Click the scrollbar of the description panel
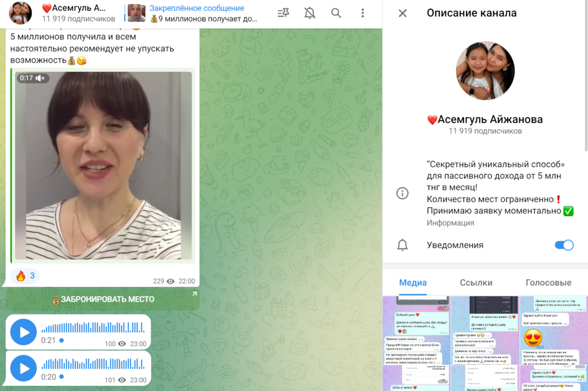Image resolution: width=588 pixels, height=391 pixels. [586, 75]
